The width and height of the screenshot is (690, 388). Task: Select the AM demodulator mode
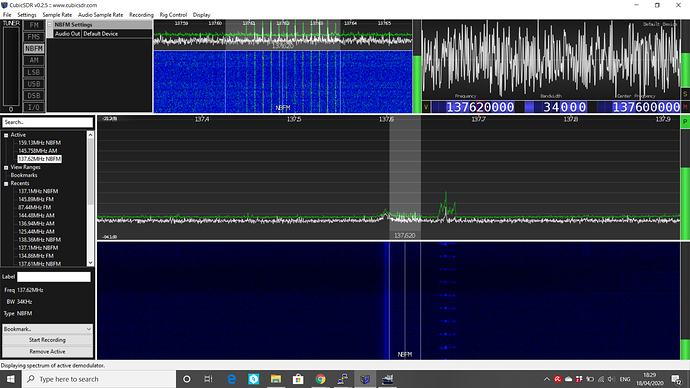(x=34, y=60)
